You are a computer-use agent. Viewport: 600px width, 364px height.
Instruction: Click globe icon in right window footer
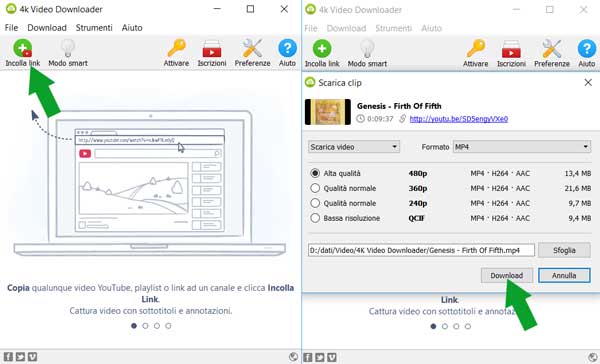[593, 357]
